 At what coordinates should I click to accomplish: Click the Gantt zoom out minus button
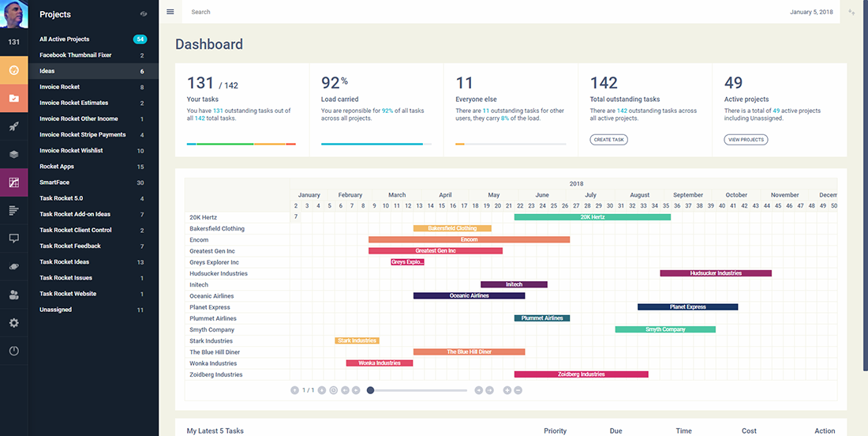point(518,390)
